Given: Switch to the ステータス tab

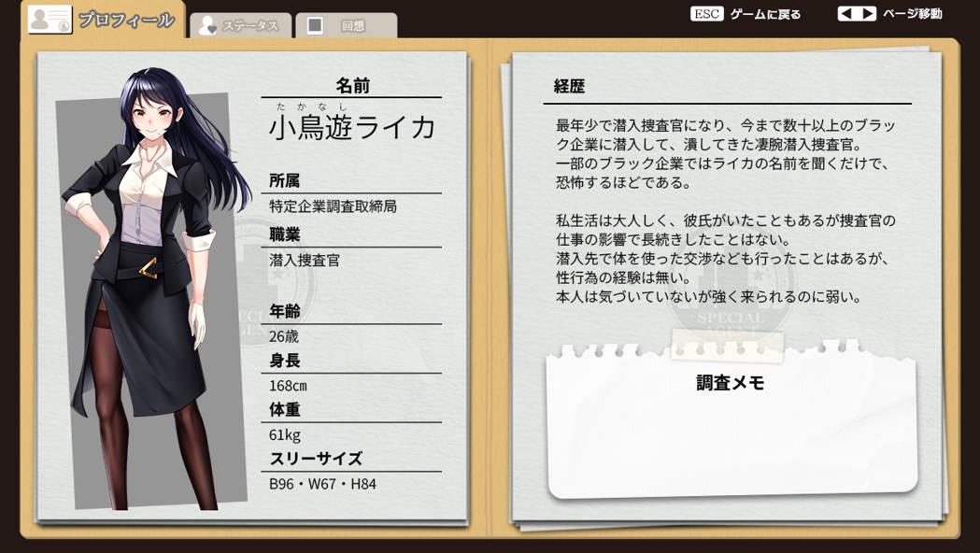Looking at the screenshot, I should tap(249, 26).
